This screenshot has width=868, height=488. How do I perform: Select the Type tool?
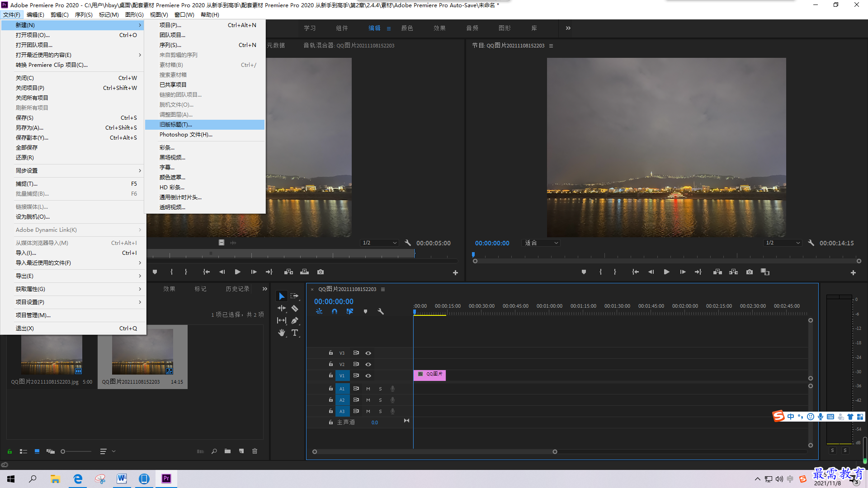pos(295,333)
